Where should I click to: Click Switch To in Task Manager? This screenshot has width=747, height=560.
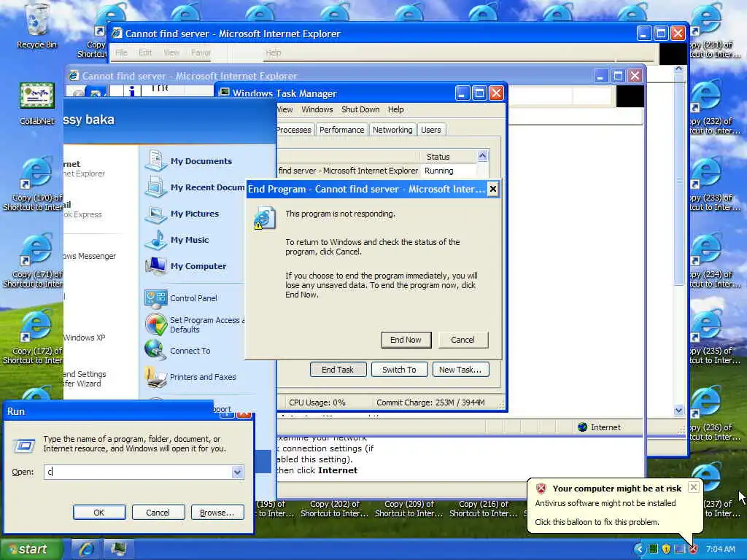(399, 370)
